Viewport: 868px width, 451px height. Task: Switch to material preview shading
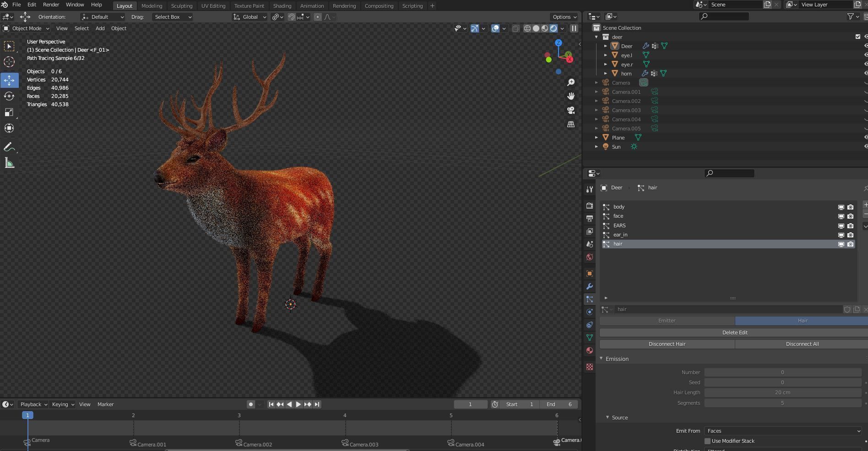(545, 28)
